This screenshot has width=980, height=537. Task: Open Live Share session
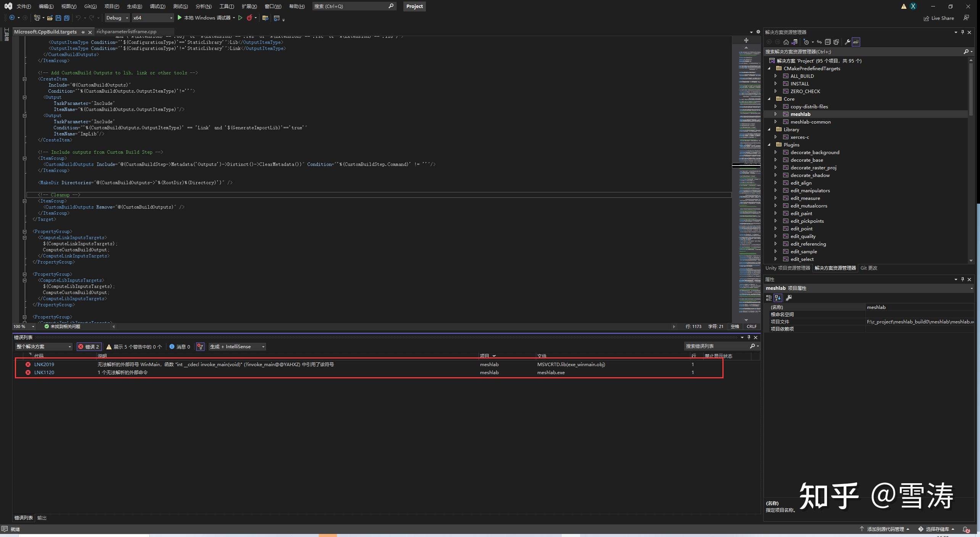tap(939, 18)
